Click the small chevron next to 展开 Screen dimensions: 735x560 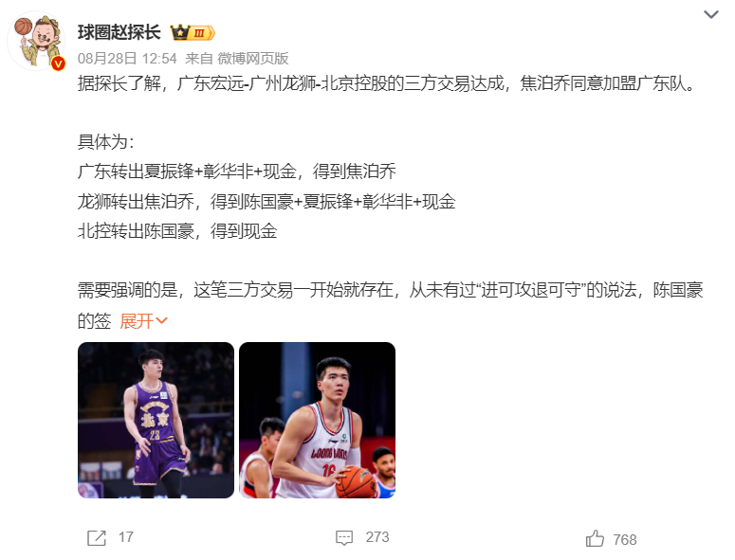[161, 320]
